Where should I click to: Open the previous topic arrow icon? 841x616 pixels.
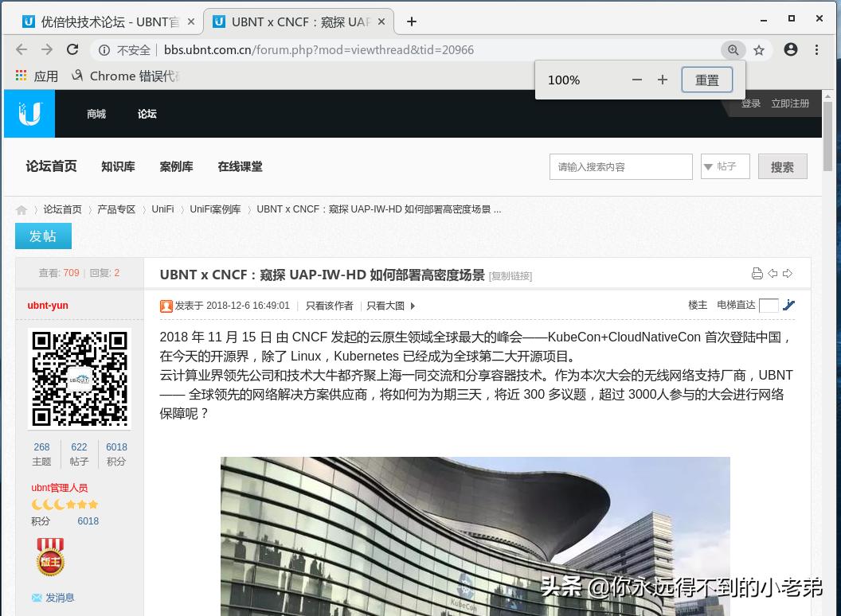coord(772,273)
